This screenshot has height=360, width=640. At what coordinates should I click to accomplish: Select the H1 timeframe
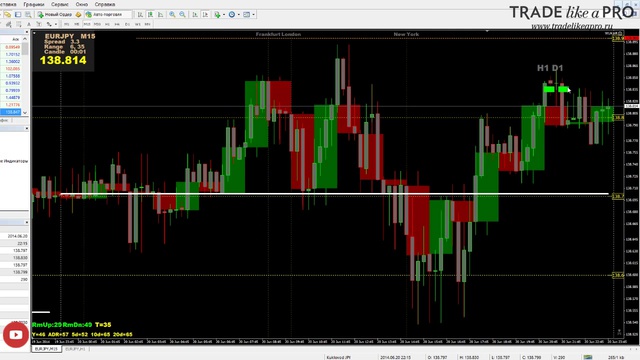point(107,24)
